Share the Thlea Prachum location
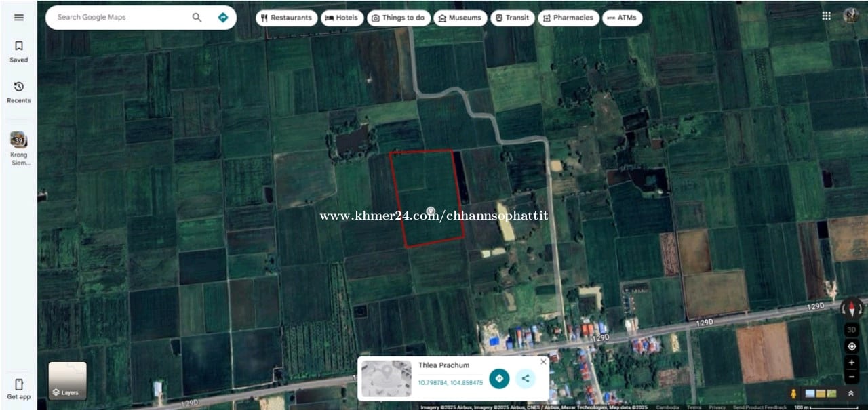This screenshot has width=868, height=410. pos(526,378)
